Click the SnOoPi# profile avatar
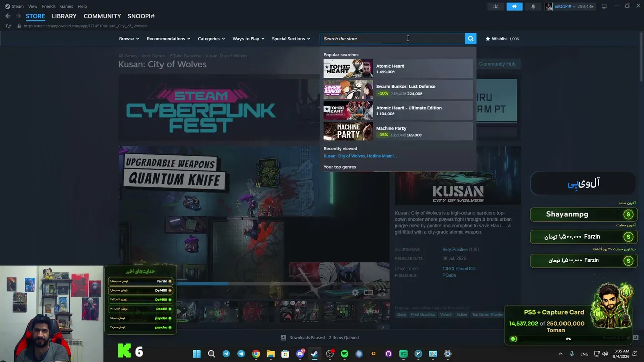This screenshot has width=644, height=362. [549, 6]
